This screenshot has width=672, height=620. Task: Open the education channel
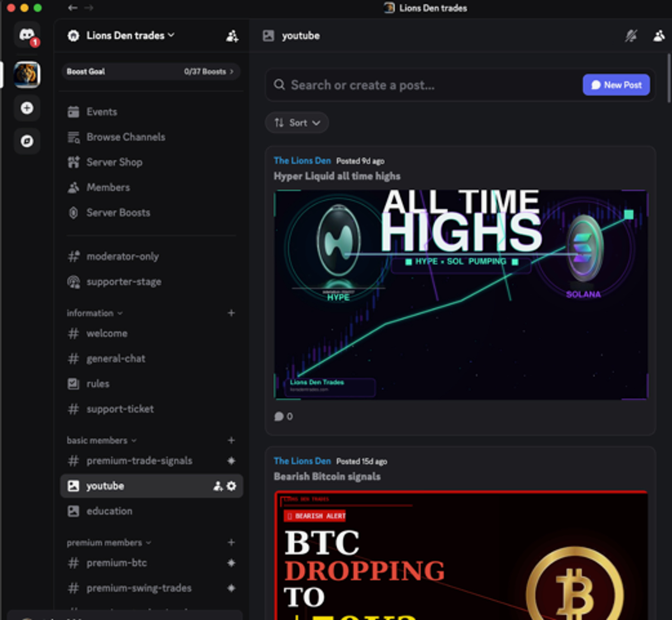point(151,511)
